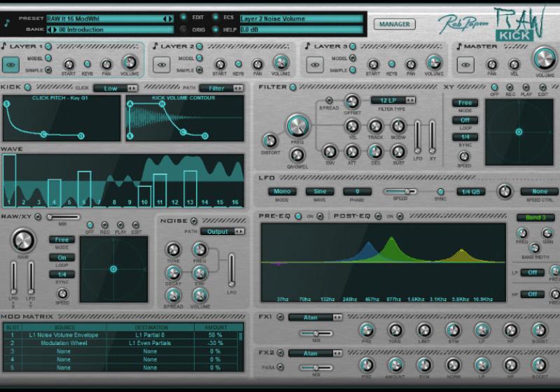Click the Layer 3 Volume knob

pyautogui.click(x=434, y=62)
